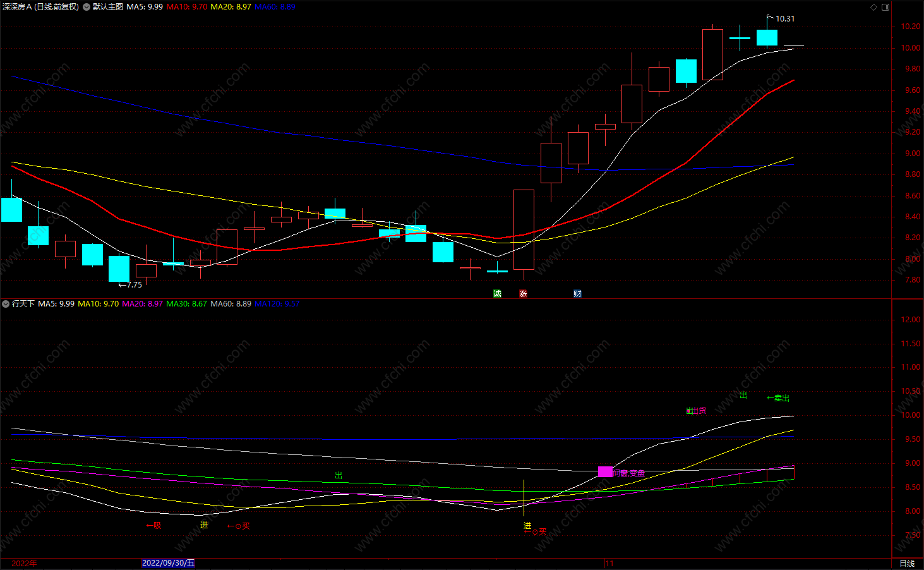The height and width of the screenshot is (570, 924).
Task: Click the 10.31 high price label
Action: [785, 19]
